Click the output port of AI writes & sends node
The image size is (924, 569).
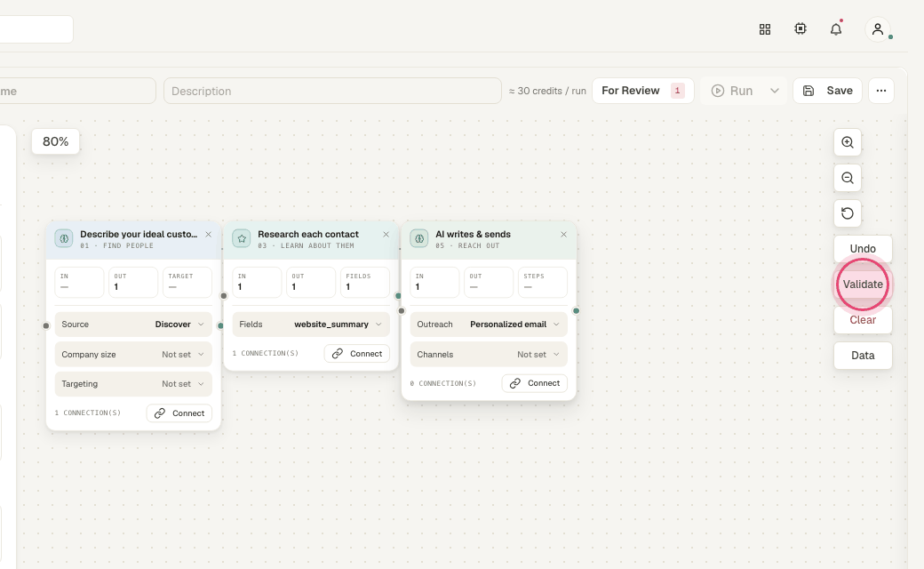[576, 311]
